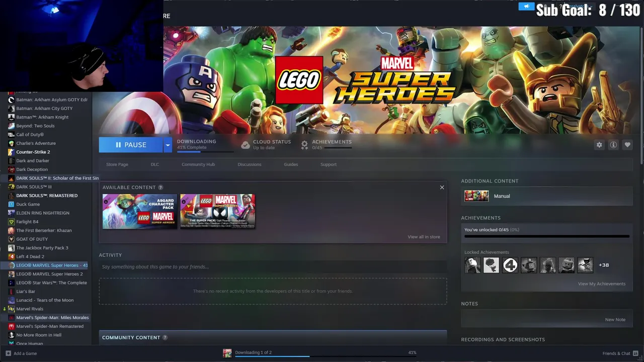The height and width of the screenshot is (362, 644).
Task: Select Marvel's Spider-Man: Miles Morales in the library
Action: [52, 318]
